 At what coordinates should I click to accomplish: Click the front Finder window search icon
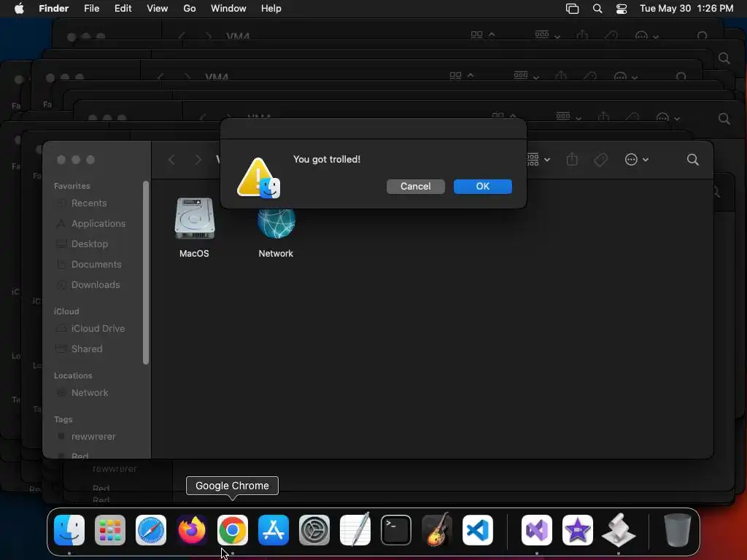[693, 160]
